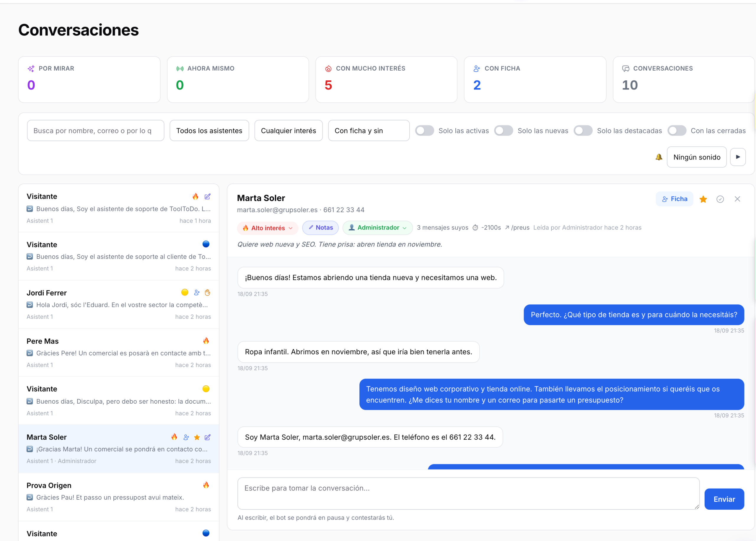Open Con ficha y sin dropdown
The image size is (756, 541).
click(x=369, y=131)
